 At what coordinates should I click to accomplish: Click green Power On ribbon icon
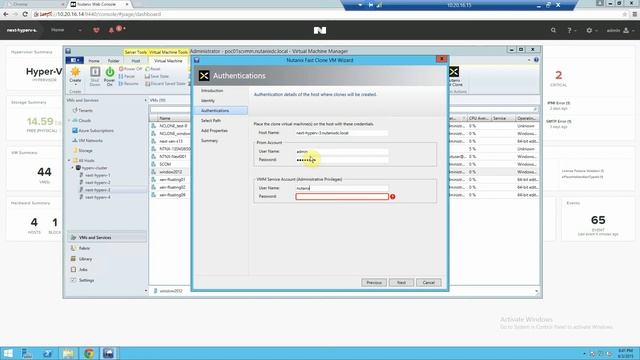(x=109, y=72)
